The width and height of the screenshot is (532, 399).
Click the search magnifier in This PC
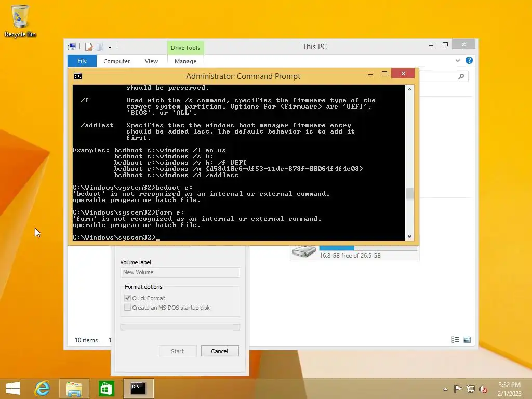tap(461, 76)
